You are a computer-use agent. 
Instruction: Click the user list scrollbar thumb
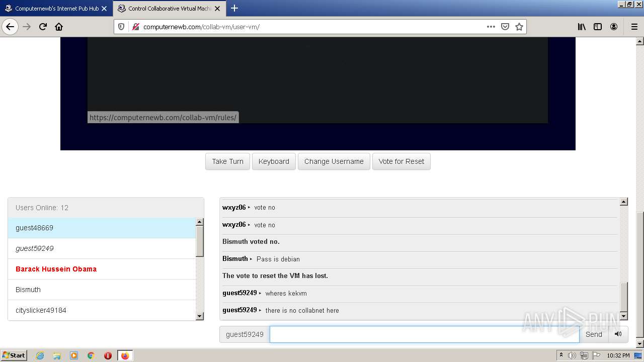pyautogui.click(x=200, y=241)
